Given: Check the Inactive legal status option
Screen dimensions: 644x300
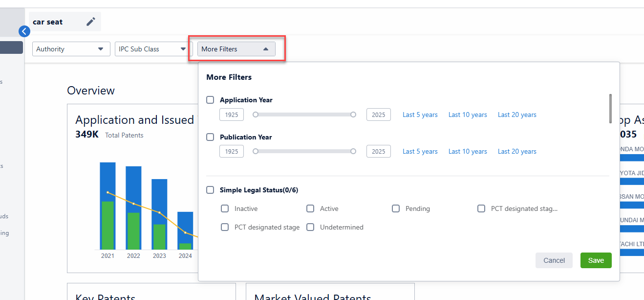Looking at the screenshot, I should coord(225,208).
